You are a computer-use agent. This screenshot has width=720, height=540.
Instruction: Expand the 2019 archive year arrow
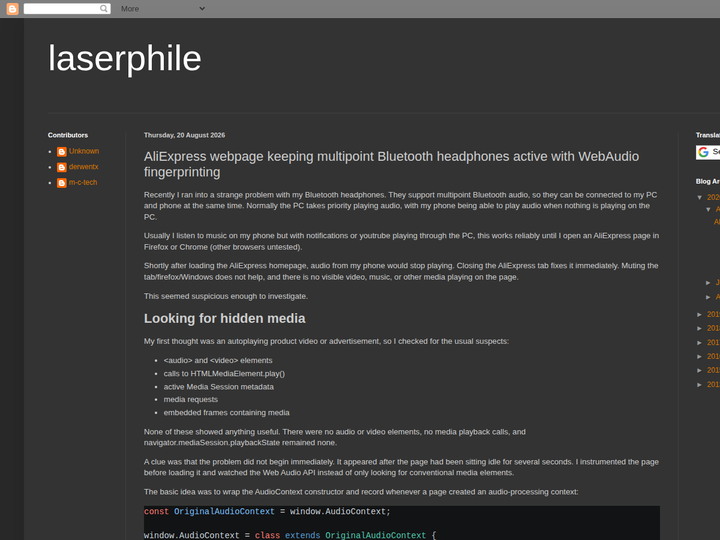[x=700, y=315]
